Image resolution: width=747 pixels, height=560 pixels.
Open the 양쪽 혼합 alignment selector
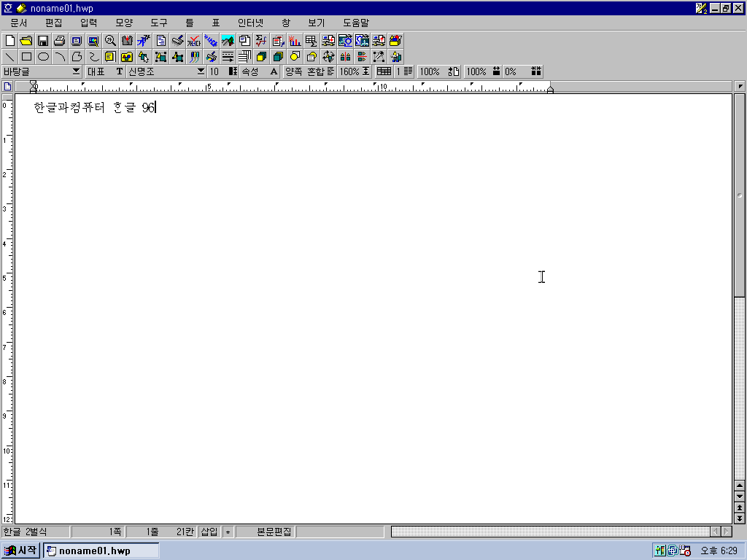(309, 71)
